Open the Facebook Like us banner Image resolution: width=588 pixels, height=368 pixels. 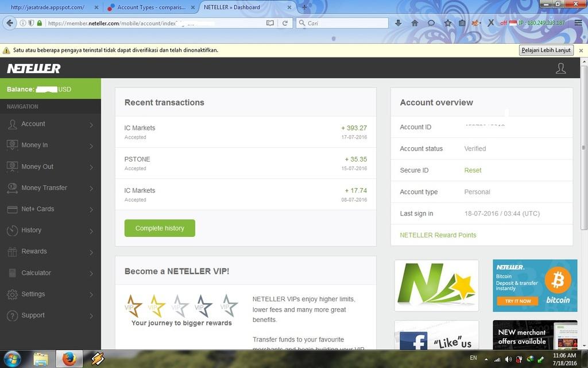click(436, 335)
